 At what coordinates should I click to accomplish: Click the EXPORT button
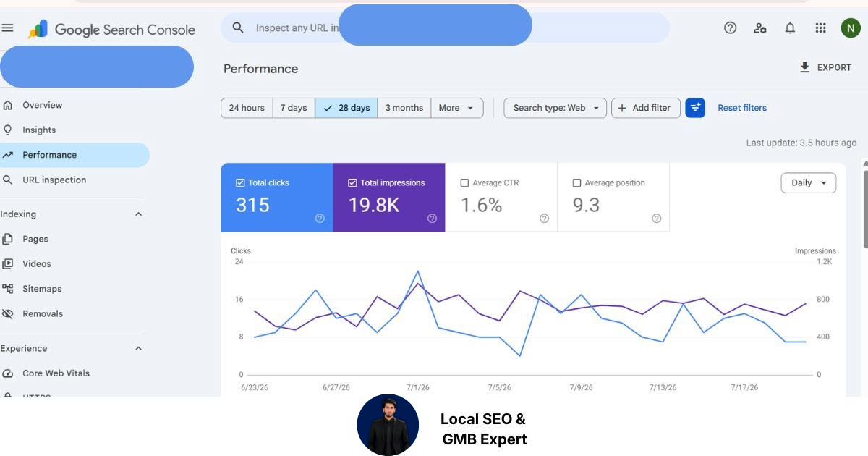(825, 67)
